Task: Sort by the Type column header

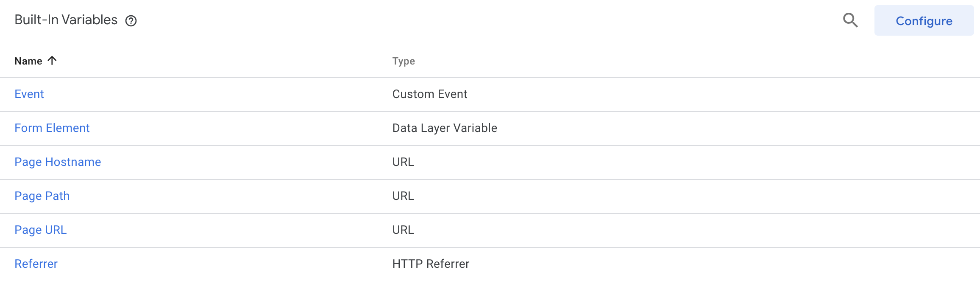Action: 404,61
